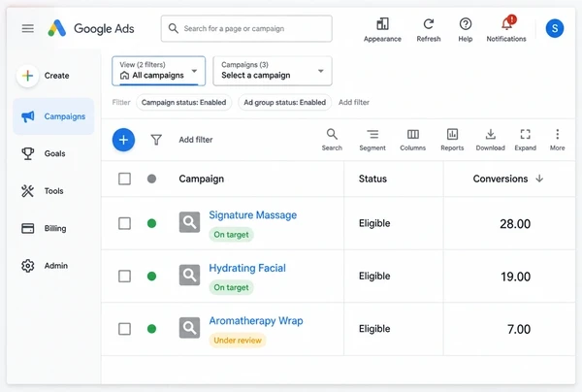Focus the search page or campaign field
Screen dimensions: 582x392
(246, 28)
